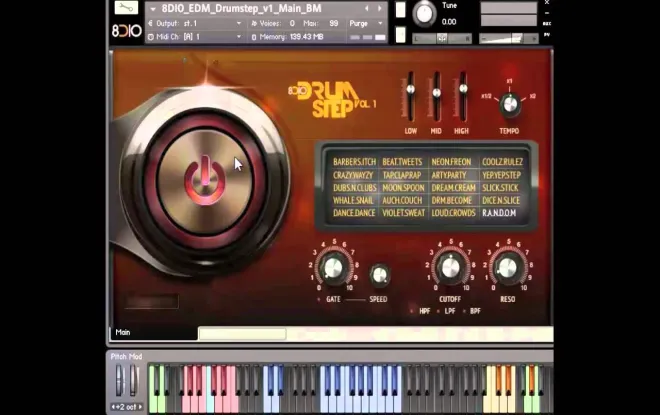The width and height of the screenshot is (660, 415).
Task: Close the instrument with the X button
Action: 546,3
